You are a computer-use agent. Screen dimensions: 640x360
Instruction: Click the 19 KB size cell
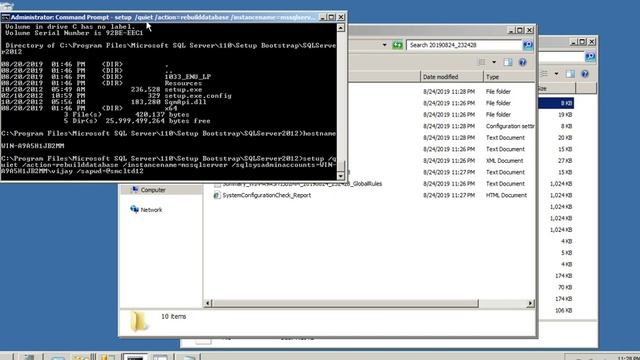pyautogui.click(x=565, y=115)
